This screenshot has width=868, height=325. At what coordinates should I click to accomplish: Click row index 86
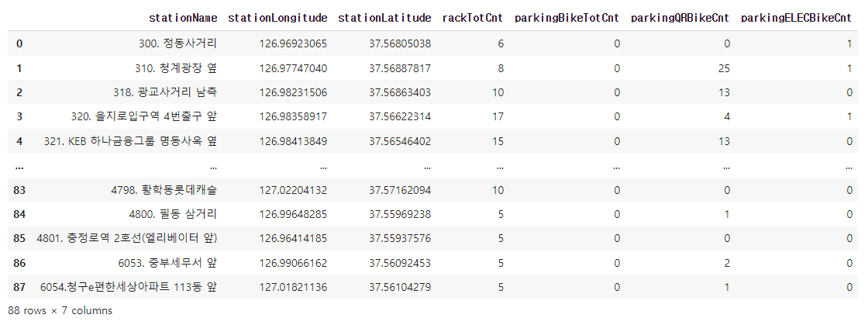19,263
